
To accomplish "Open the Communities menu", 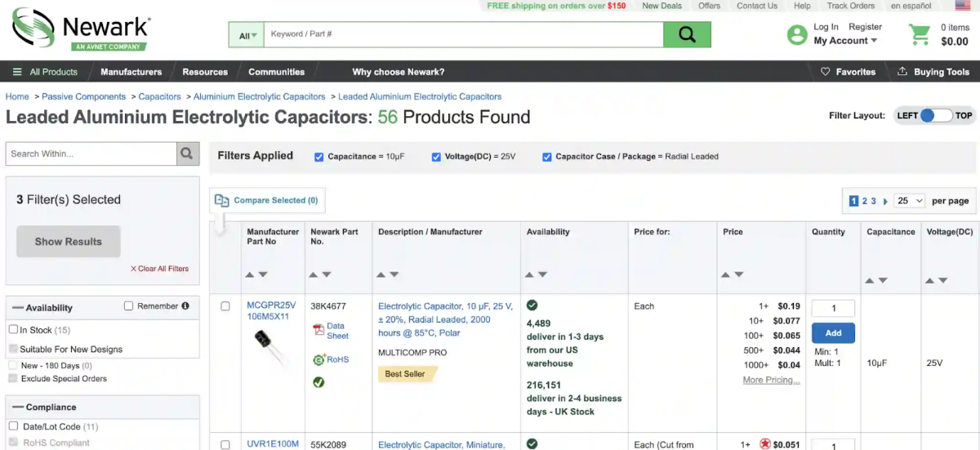I will (x=276, y=72).
